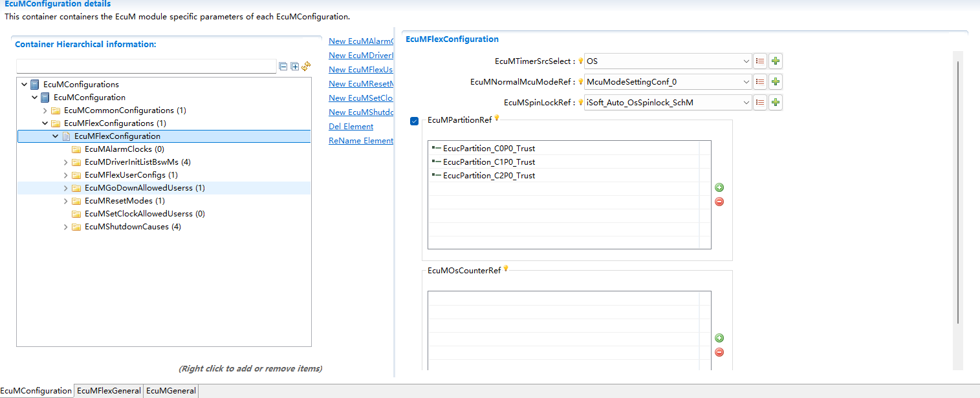The height and width of the screenshot is (398, 980).
Task: Click lightbulb hint next to EcuMPartitionRef
Action: pos(497,119)
